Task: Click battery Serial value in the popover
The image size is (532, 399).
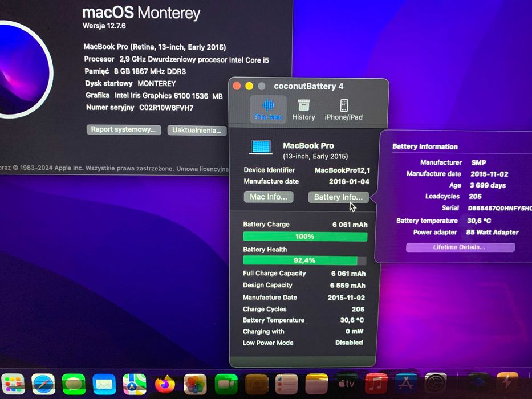Action: [499, 208]
